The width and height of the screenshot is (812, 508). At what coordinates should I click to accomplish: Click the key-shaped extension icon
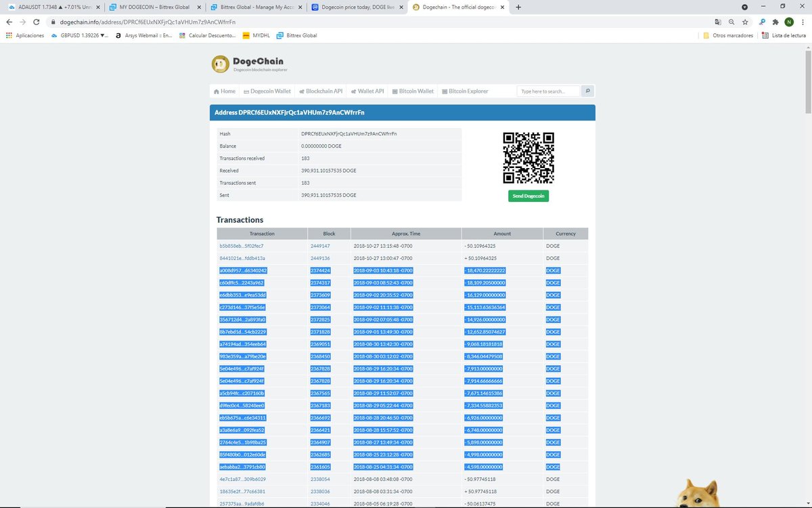[763, 22]
